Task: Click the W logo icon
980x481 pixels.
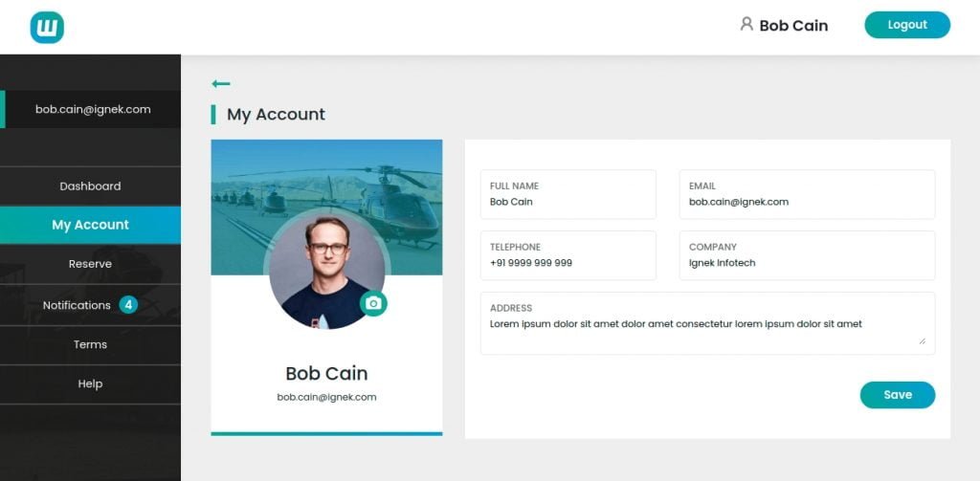Action: (x=47, y=27)
